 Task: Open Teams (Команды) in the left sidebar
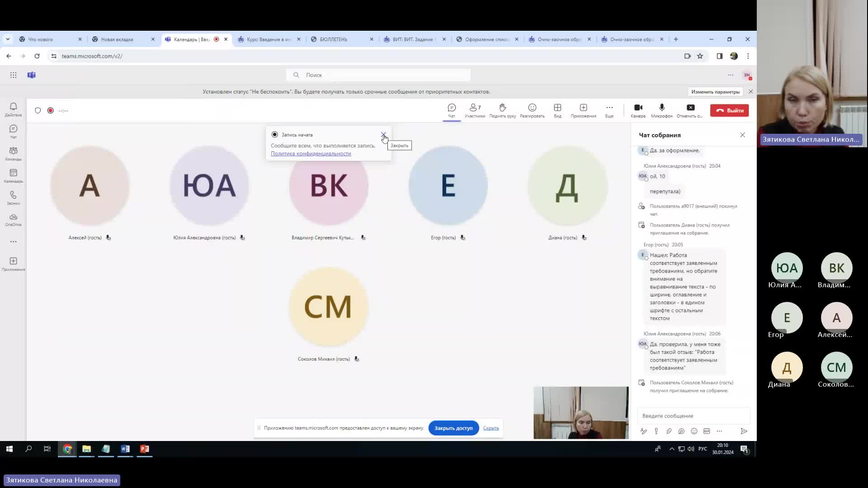pyautogui.click(x=13, y=154)
